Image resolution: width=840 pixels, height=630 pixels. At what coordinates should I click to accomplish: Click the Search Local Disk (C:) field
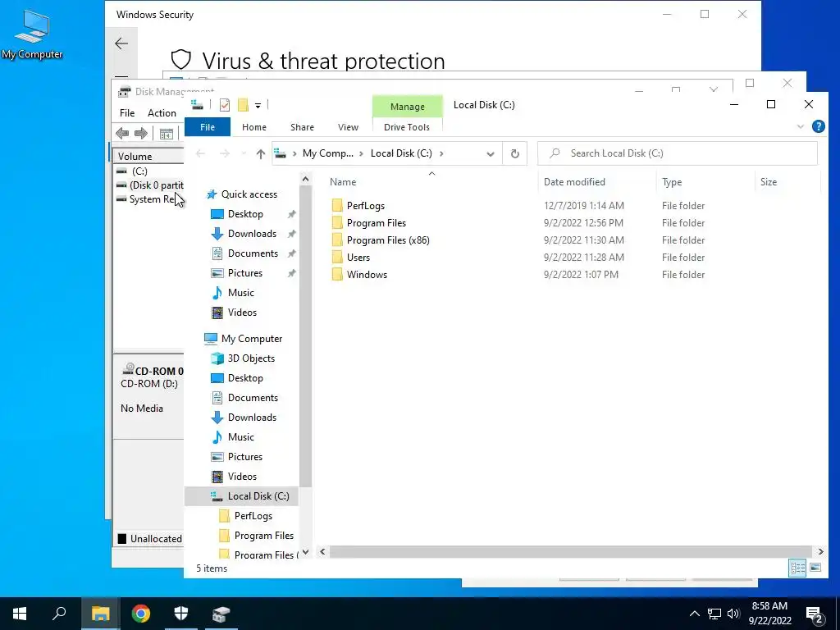pyautogui.click(x=677, y=153)
